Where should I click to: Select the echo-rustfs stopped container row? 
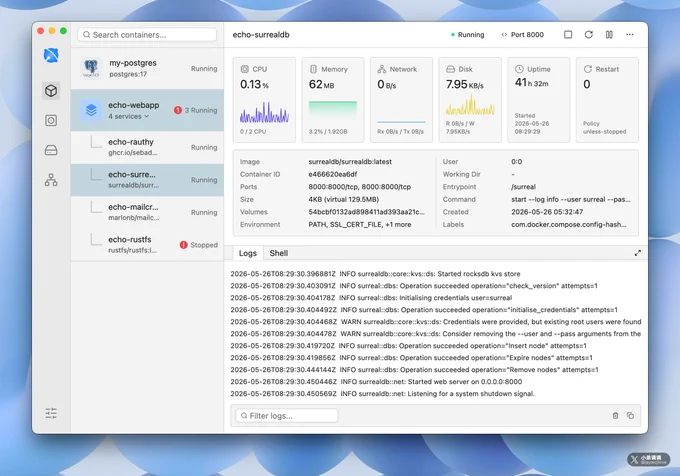[147, 245]
